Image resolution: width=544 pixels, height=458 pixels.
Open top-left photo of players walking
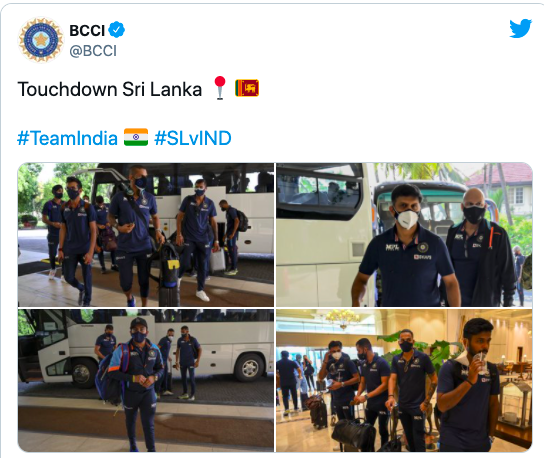(x=146, y=235)
